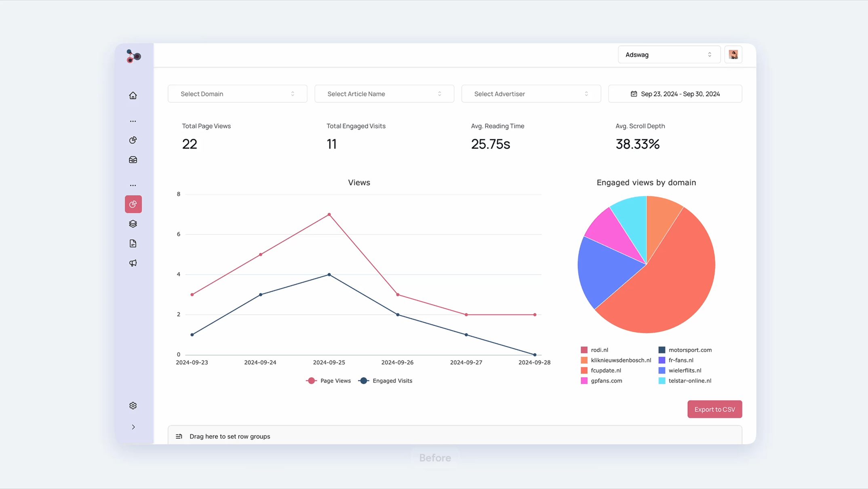Toggle fr-fans.nl legend entry
This screenshot has width=868, height=489.
coord(676,360)
